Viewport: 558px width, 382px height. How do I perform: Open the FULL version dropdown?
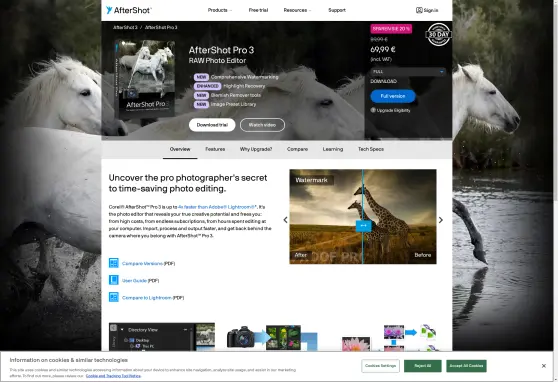click(407, 72)
